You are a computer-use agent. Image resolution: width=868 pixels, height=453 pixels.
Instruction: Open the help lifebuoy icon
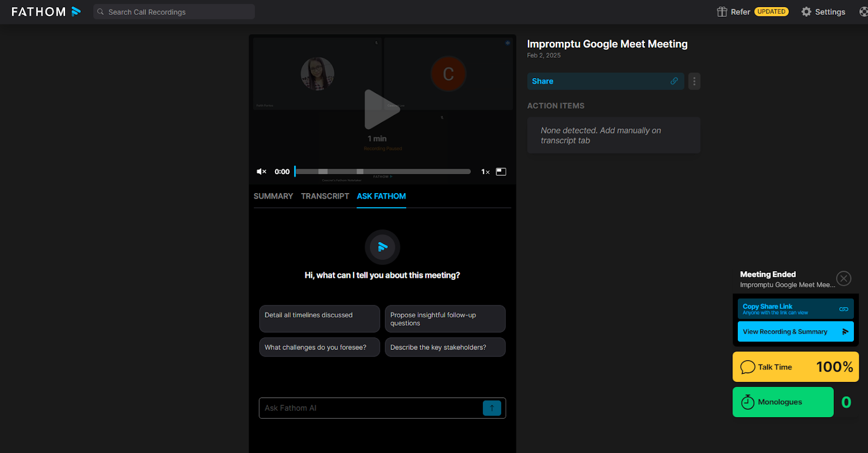pos(864,11)
